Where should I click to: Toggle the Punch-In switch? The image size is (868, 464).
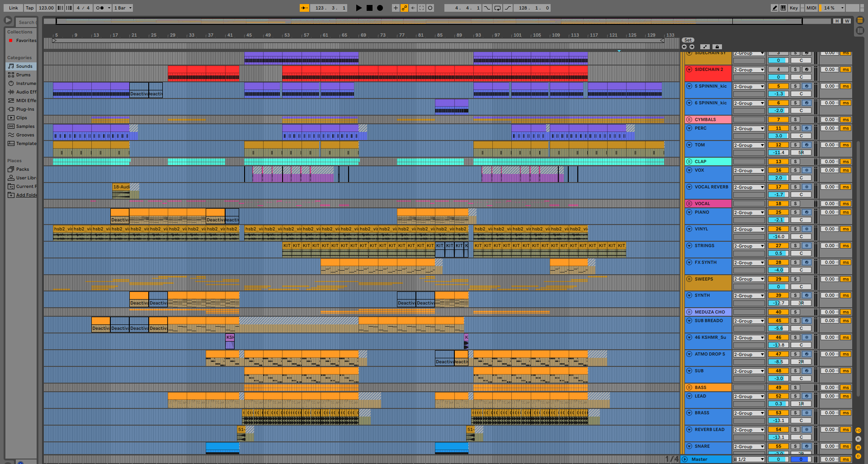tap(487, 8)
